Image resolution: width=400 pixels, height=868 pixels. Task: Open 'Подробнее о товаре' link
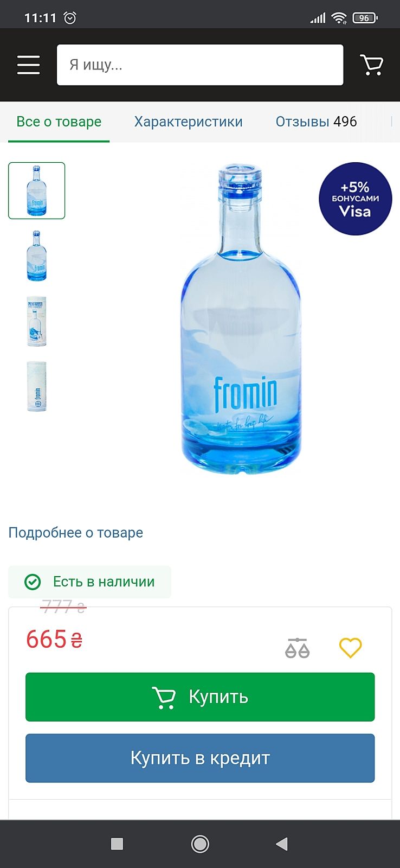pyautogui.click(x=76, y=533)
